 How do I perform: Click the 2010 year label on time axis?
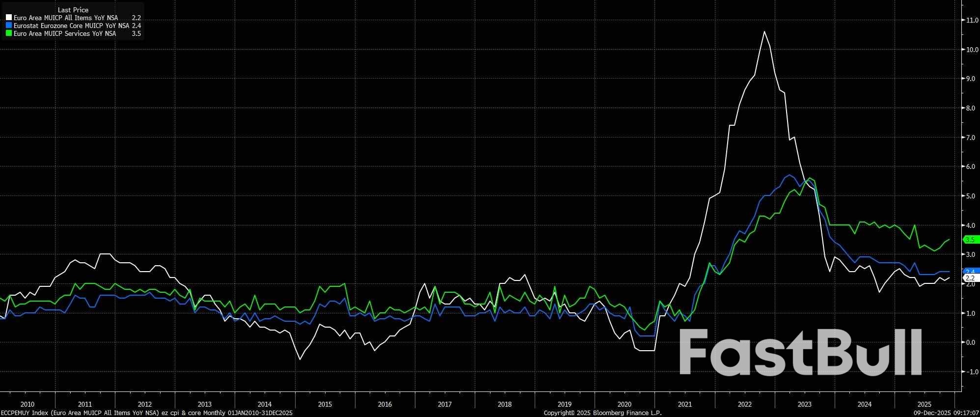(x=27, y=404)
